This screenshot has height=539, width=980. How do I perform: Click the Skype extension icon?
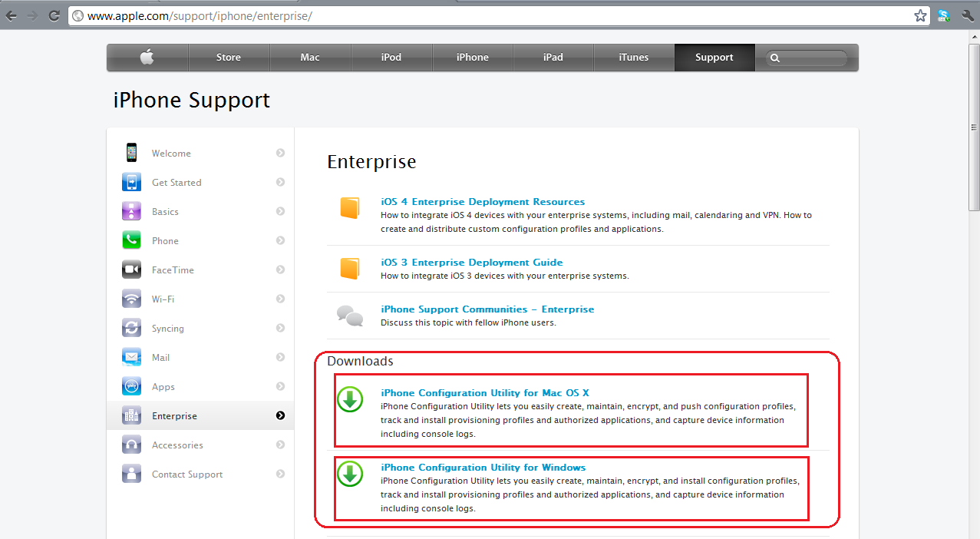click(944, 15)
